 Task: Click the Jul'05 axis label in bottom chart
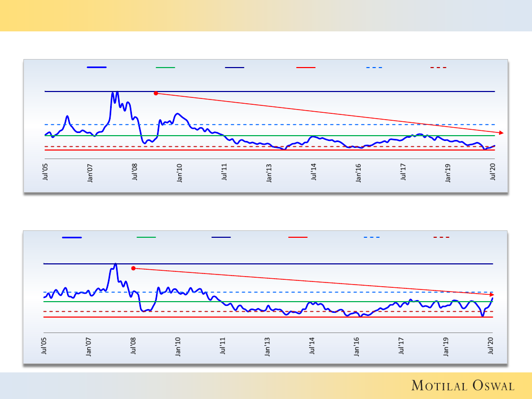point(44,346)
